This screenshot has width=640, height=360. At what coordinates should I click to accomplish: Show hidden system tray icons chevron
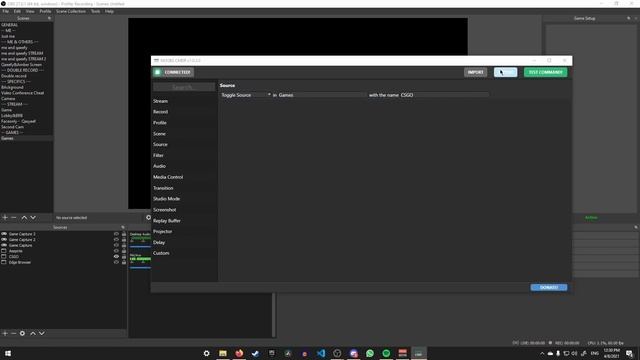point(542,353)
